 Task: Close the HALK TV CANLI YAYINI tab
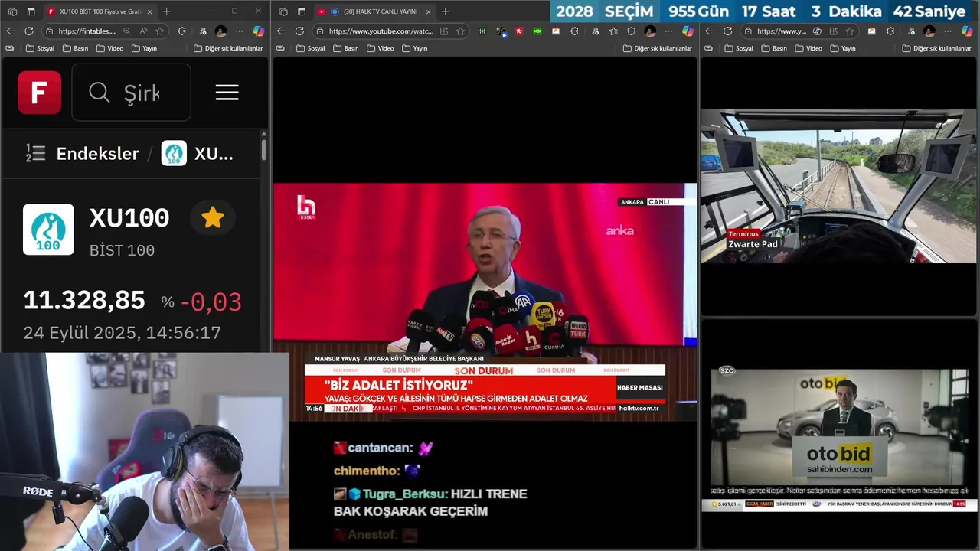click(x=428, y=11)
